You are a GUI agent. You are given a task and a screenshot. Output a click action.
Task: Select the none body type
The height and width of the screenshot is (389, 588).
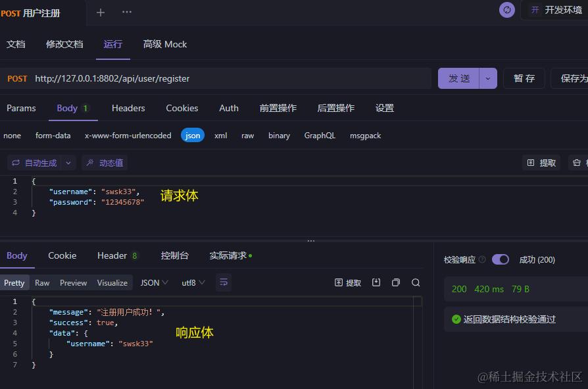point(12,136)
